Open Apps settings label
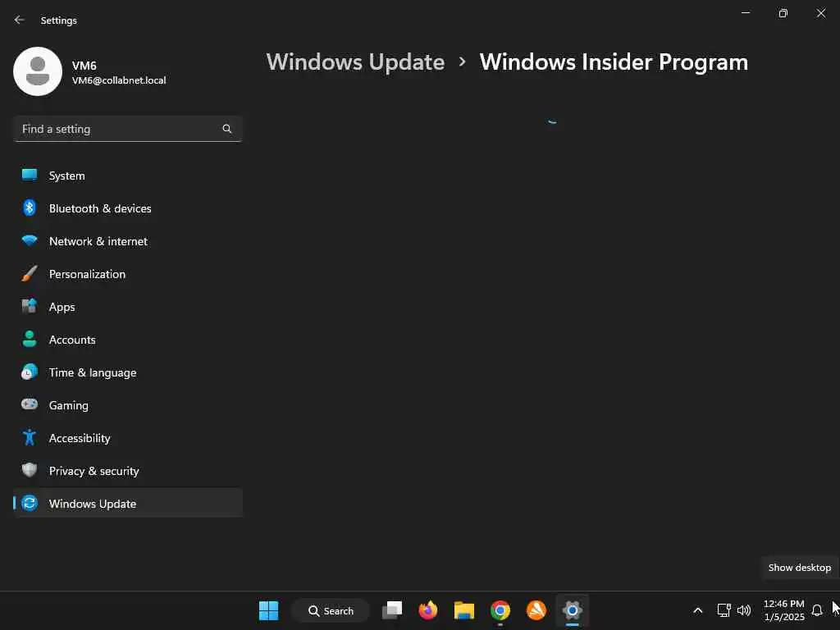Screen dimensions: 840x630 [62, 308]
